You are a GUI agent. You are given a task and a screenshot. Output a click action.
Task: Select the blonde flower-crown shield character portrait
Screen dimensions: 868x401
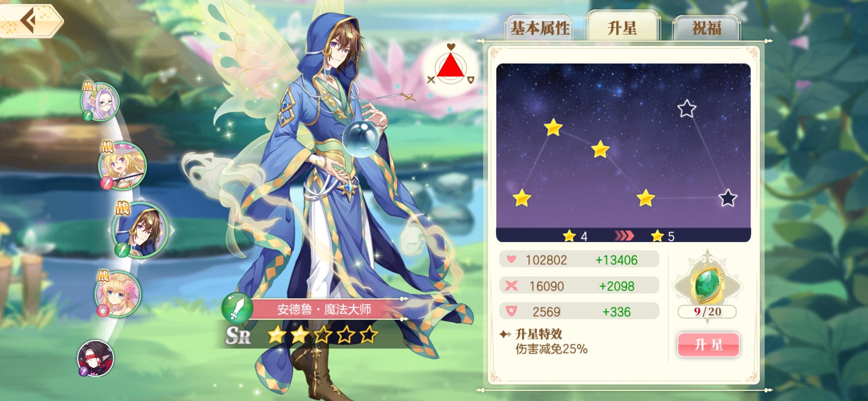click(x=118, y=293)
